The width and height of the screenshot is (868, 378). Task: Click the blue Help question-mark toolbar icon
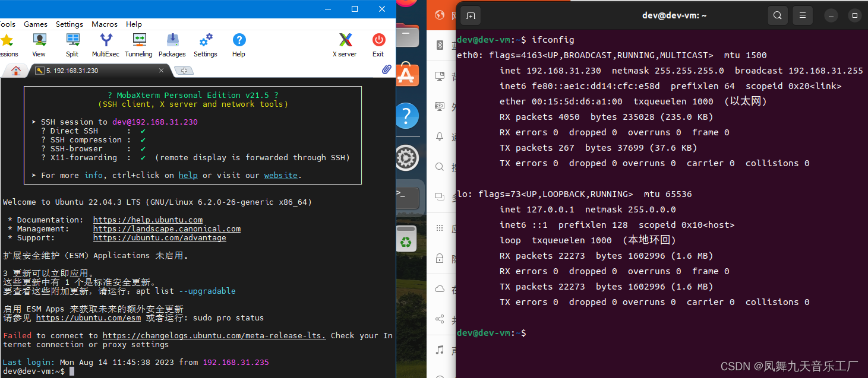coord(239,40)
